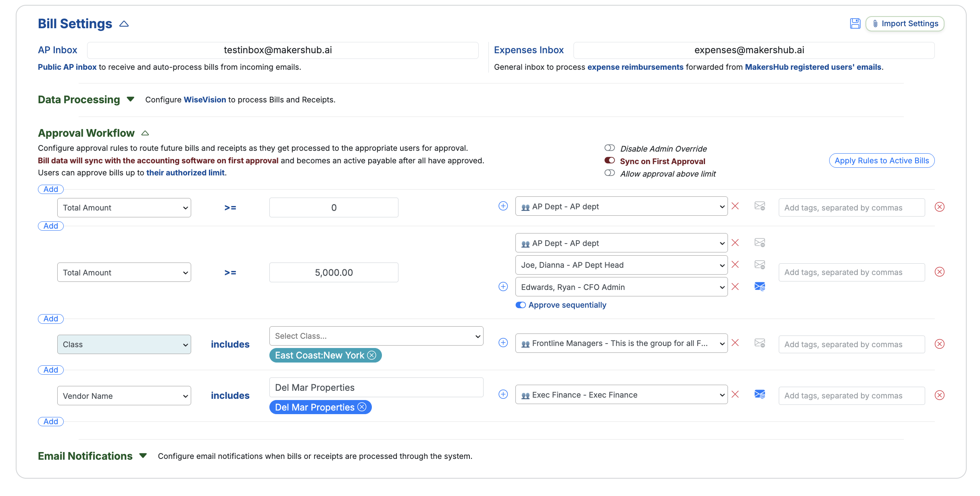Remove East Coast:New York class tag

click(x=372, y=355)
